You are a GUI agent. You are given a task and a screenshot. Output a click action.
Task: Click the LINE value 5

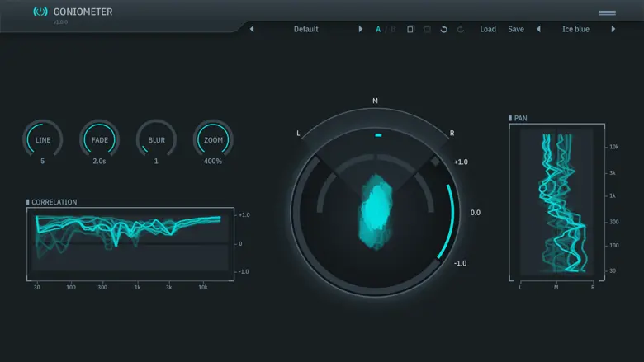[43, 161]
